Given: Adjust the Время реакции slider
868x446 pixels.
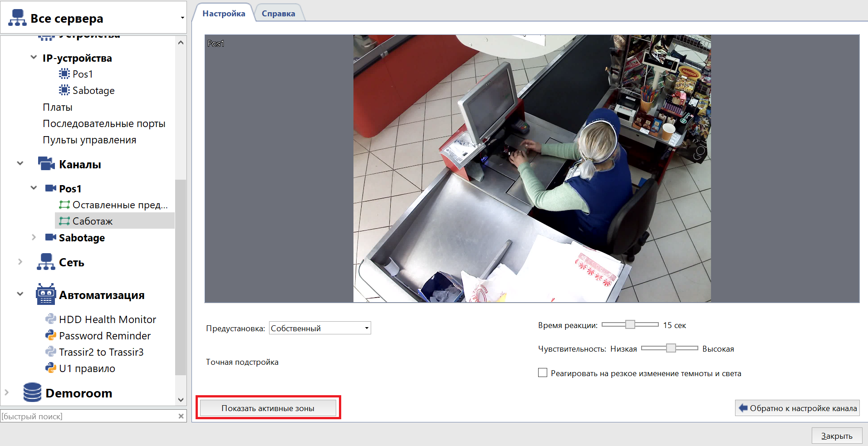Looking at the screenshot, I should tap(630, 324).
